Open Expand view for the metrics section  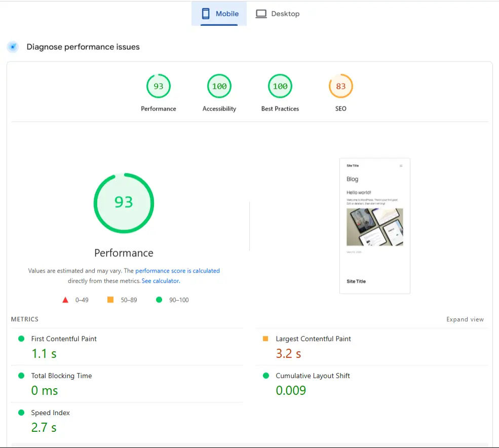[465, 319]
